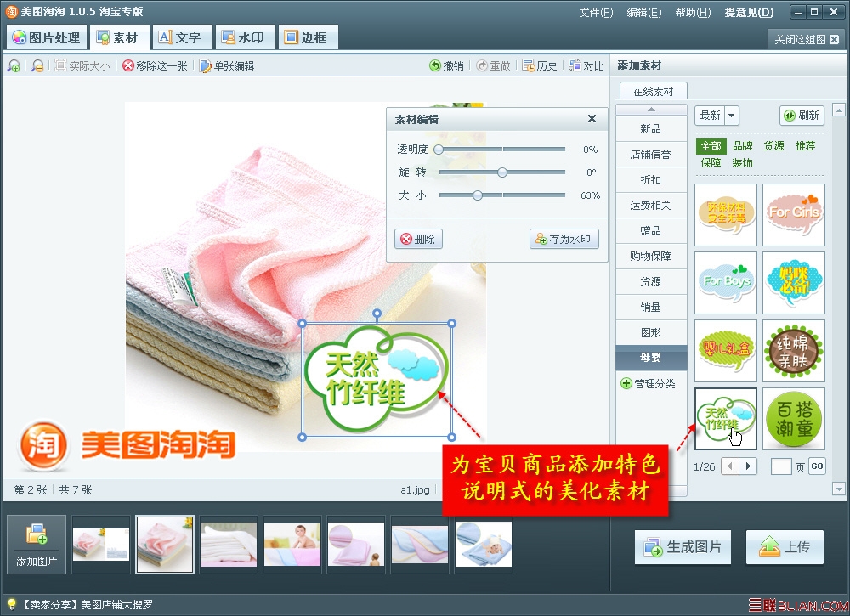Switch to 图片处理 tab
Viewport: 850px width, 616px height.
click(47, 37)
